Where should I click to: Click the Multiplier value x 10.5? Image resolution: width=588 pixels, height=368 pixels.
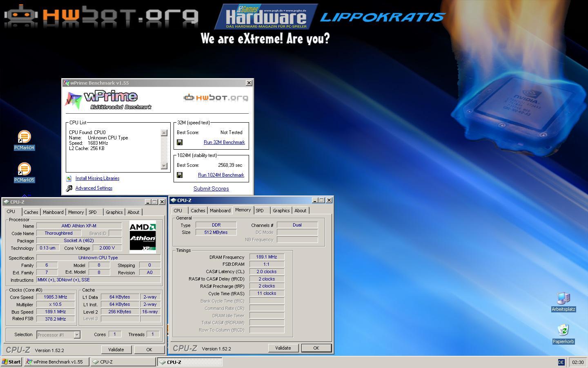pyautogui.click(x=56, y=305)
